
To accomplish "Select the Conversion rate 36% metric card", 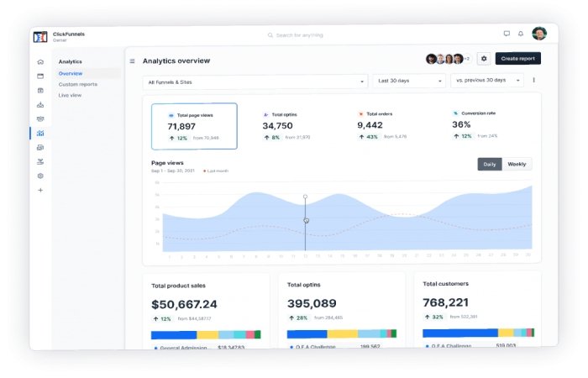I will [475, 124].
